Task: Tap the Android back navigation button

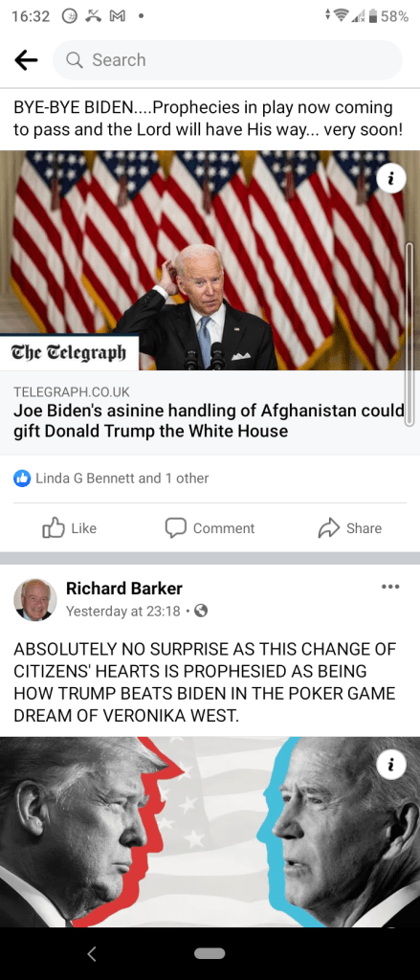Action: pos(92,953)
